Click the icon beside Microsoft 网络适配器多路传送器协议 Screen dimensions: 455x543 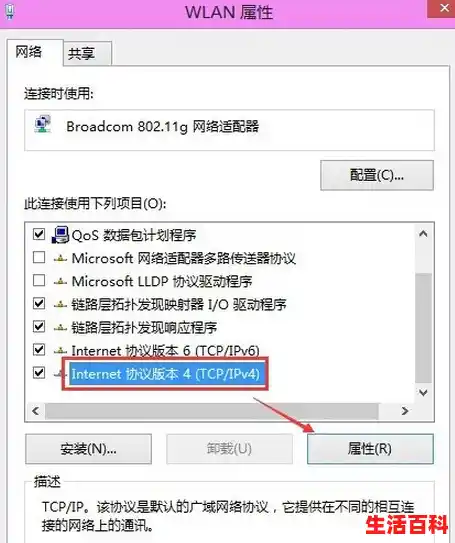(60, 258)
